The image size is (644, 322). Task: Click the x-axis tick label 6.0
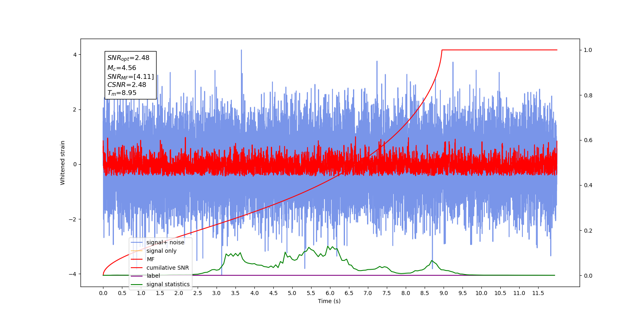(x=330, y=293)
